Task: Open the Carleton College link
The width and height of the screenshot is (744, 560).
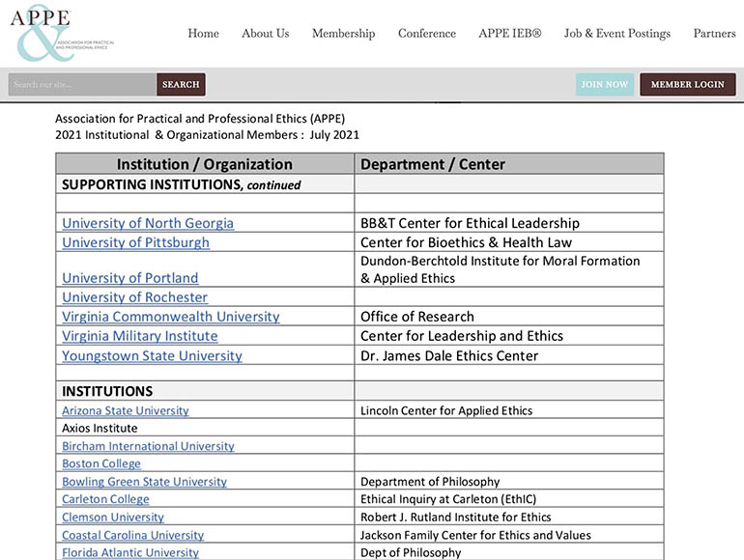Action: pyautogui.click(x=105, y=499)
